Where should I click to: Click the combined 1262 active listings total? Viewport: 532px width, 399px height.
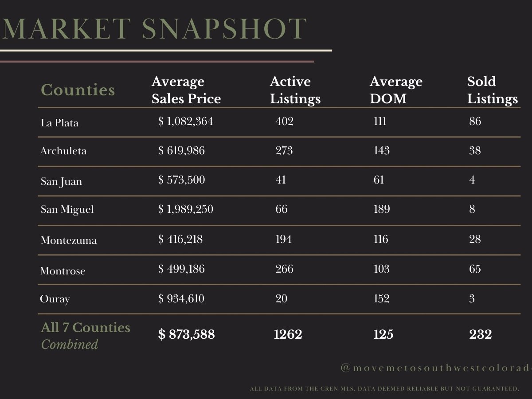288,334
